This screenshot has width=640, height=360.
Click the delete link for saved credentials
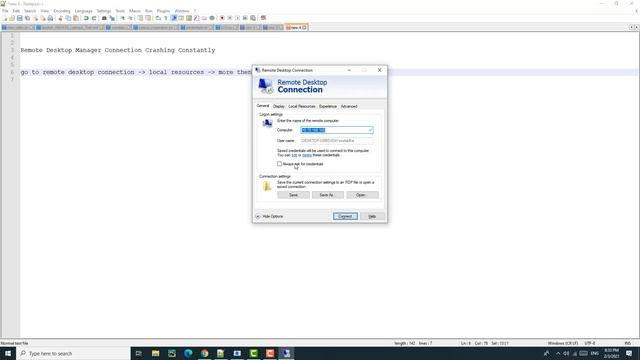point(307,155)
